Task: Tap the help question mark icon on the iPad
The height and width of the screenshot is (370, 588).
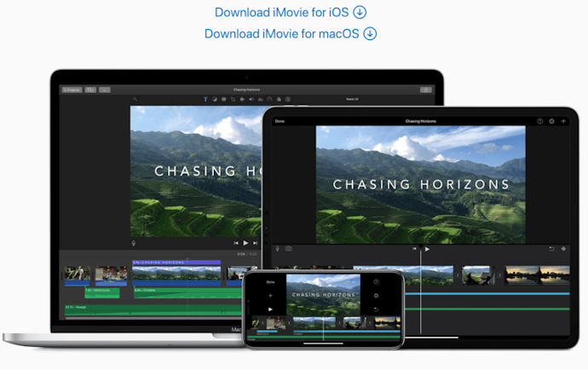Action: pyautogui.click(x=540, y=121)
